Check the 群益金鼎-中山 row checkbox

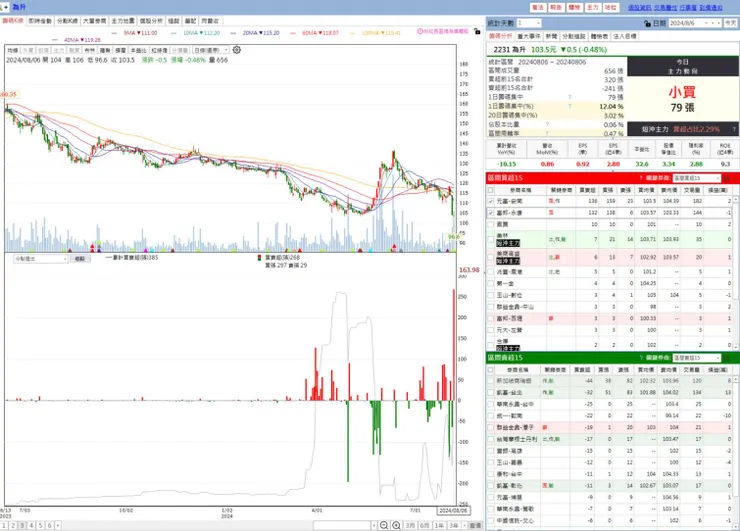491,307
